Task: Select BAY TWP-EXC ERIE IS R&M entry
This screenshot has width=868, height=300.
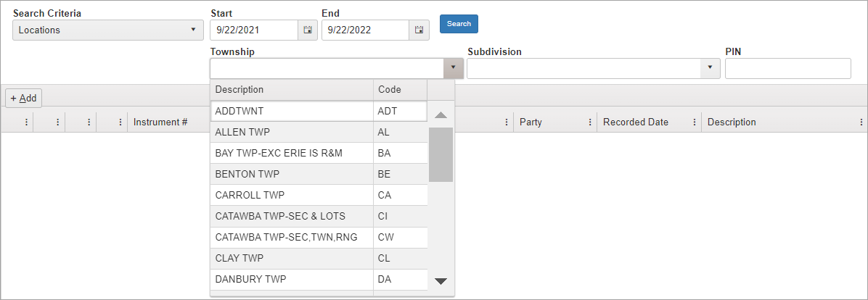Action: point(291,154)
